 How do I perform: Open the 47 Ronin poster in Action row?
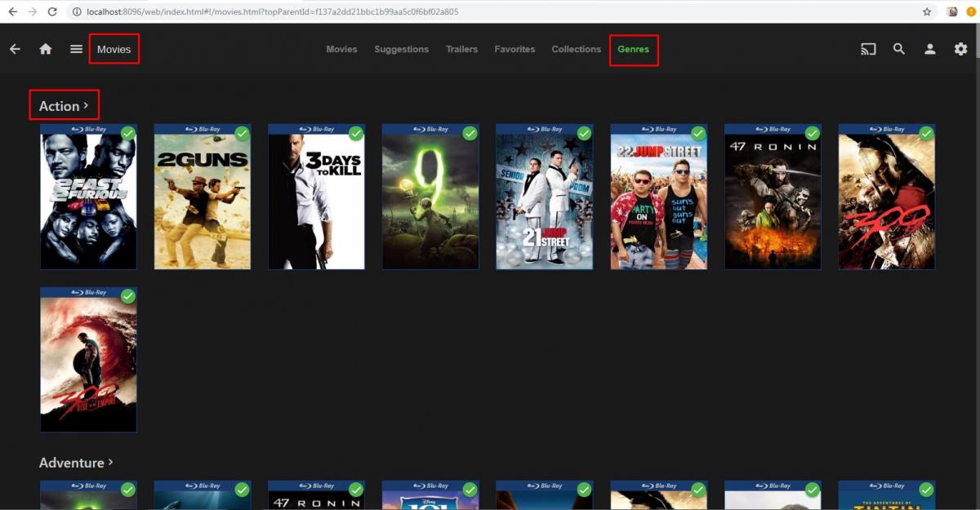[773, 197]
